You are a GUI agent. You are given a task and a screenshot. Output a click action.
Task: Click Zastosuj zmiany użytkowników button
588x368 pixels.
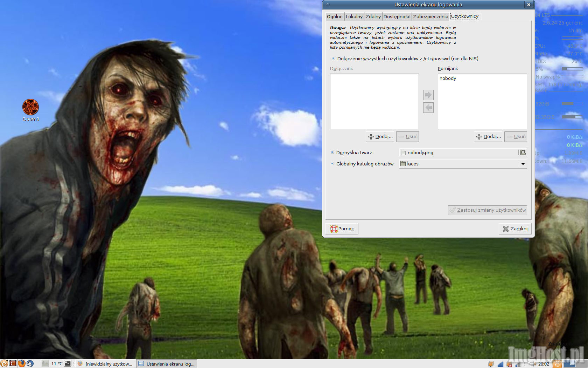pos(488,210)
